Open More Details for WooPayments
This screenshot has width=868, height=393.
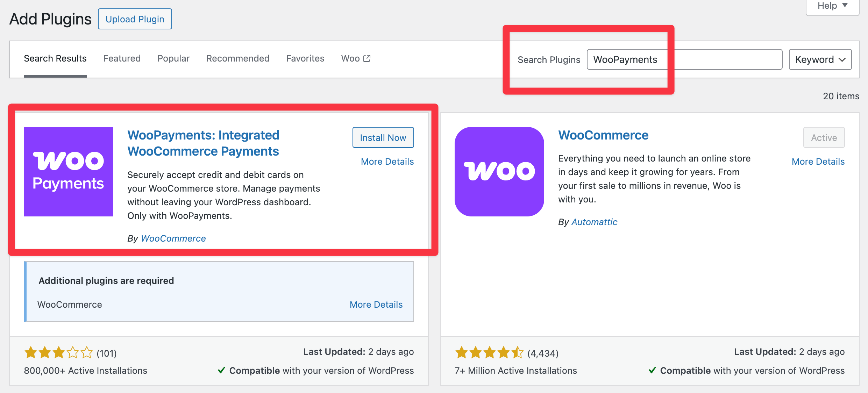point(387,161)
